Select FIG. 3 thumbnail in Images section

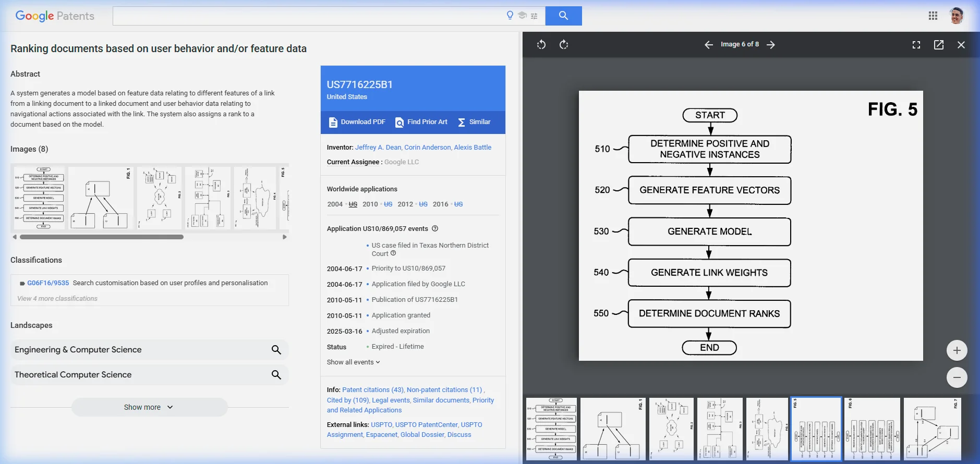(208, 198)
